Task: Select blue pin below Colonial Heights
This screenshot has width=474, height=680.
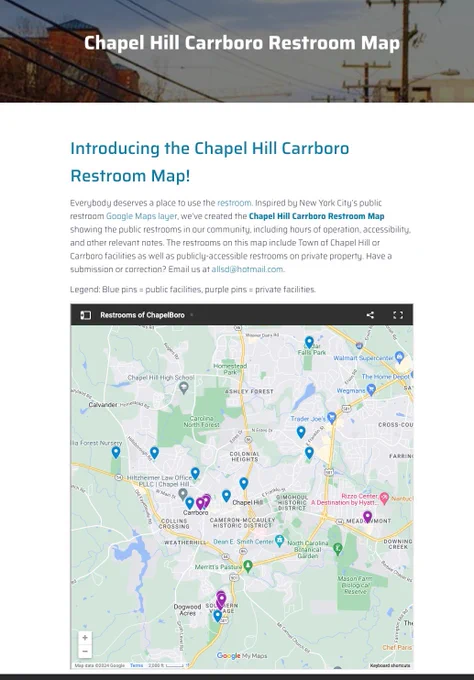Action: coord(244,483)
